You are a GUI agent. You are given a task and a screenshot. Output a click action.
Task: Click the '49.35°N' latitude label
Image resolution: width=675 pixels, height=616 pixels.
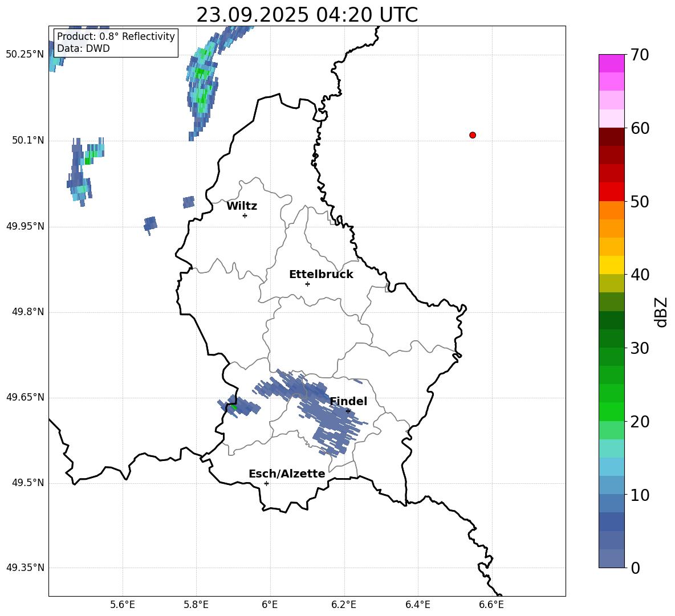tap(25, 568)
